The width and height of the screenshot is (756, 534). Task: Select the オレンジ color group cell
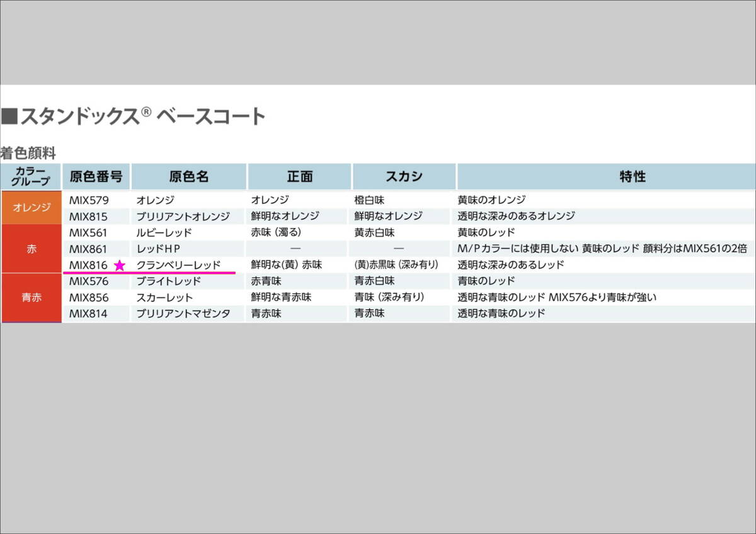click(31, 208)
